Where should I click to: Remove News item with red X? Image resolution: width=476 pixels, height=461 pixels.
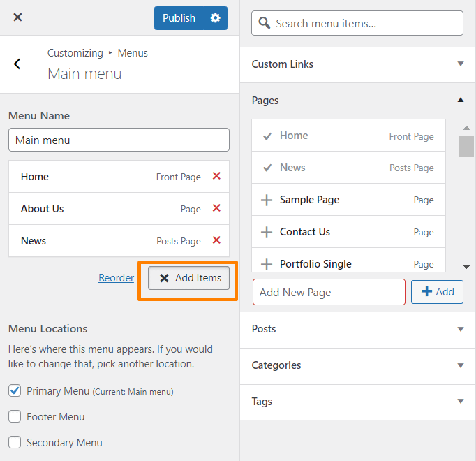(216, 240)
